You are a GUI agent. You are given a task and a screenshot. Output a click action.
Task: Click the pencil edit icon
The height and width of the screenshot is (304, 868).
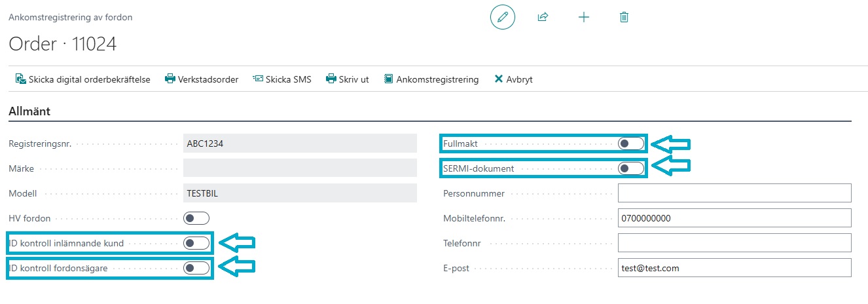click(503, 18)
